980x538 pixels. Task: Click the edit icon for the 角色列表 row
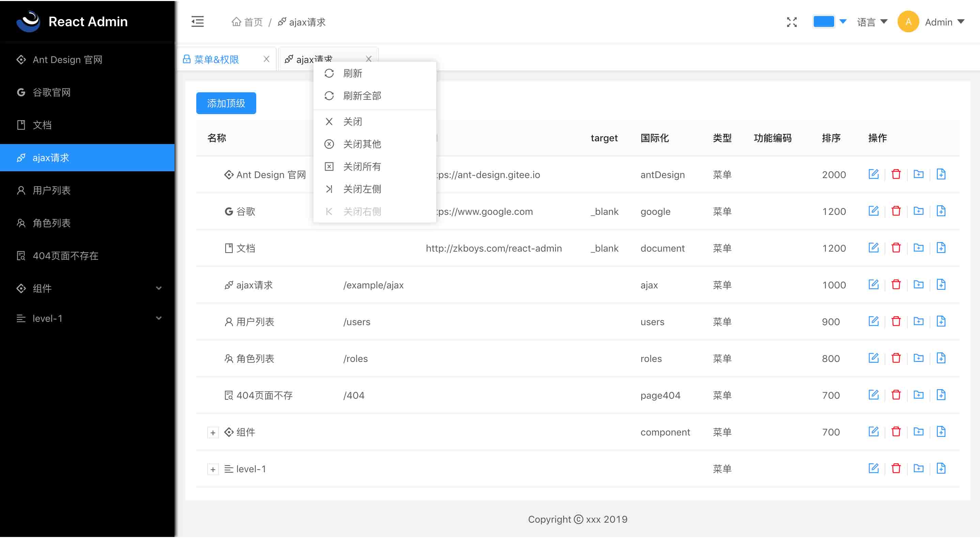[x=873, y=358]
